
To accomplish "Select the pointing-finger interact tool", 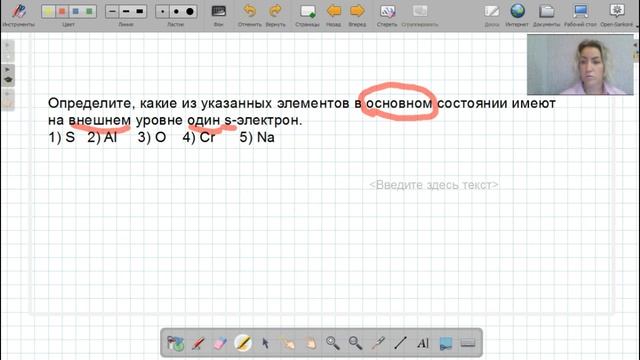I will click(x=288, y=343).
